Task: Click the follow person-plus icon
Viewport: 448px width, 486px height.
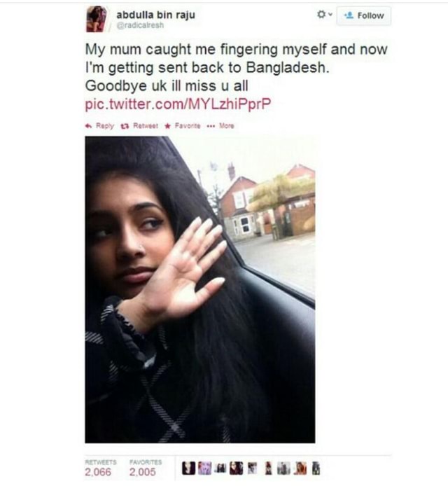Action: coord(349,15)
